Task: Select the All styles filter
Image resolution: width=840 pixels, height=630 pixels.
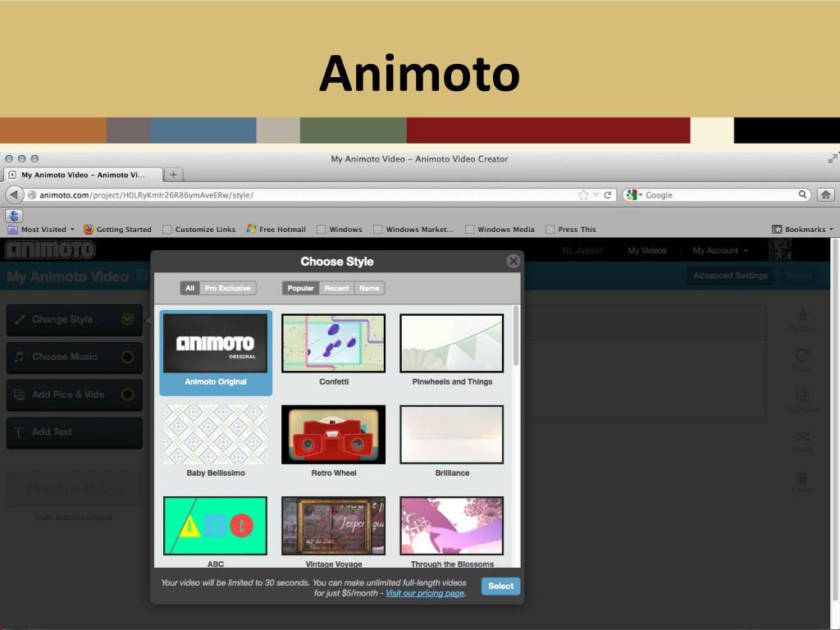Action: [x=189, y=288]
